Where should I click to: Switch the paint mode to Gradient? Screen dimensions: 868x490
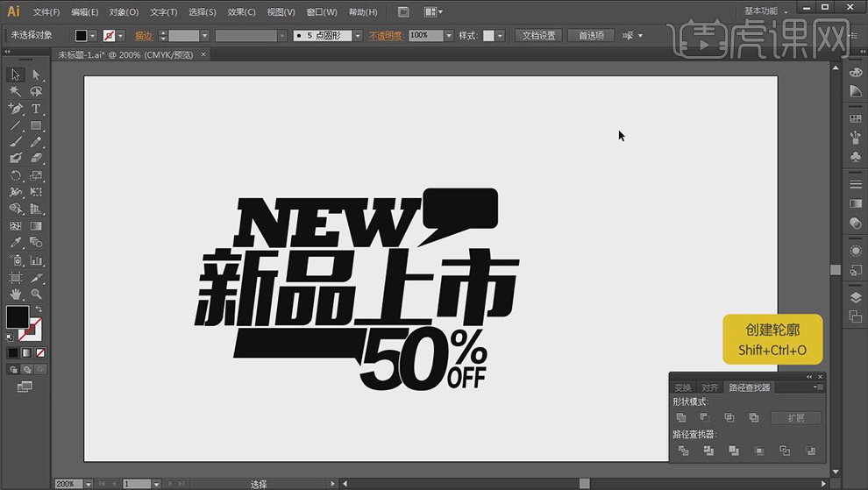pyautogui.click(x=25, y=352)
